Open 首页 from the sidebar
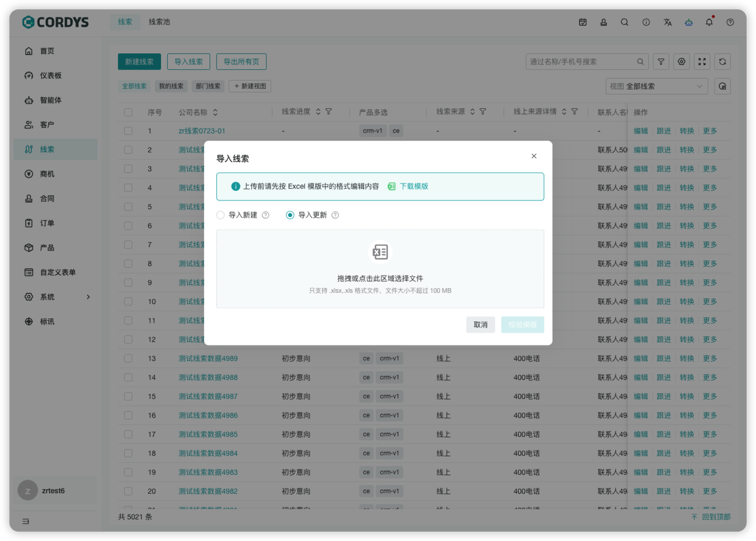The width and height of the screenshot is (756, 541). point(55,51)
